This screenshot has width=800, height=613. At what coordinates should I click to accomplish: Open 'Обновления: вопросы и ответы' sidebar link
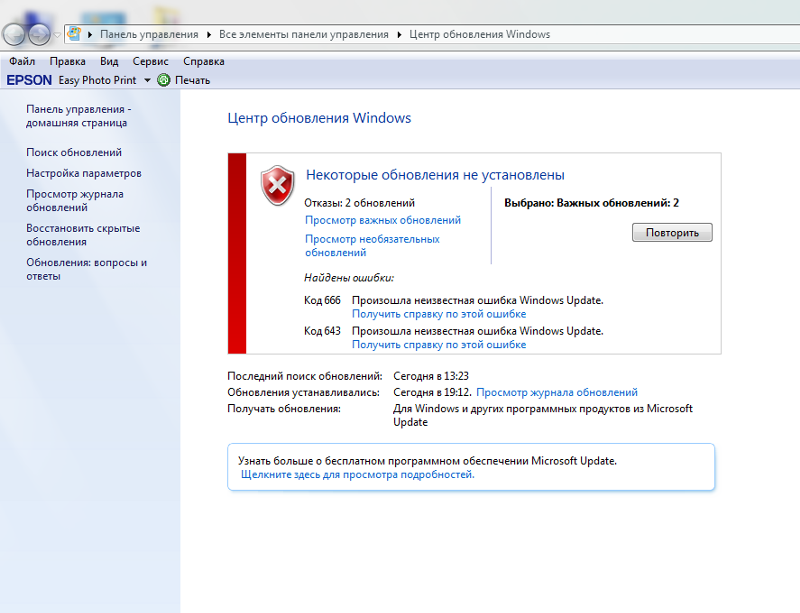(87, 269)
